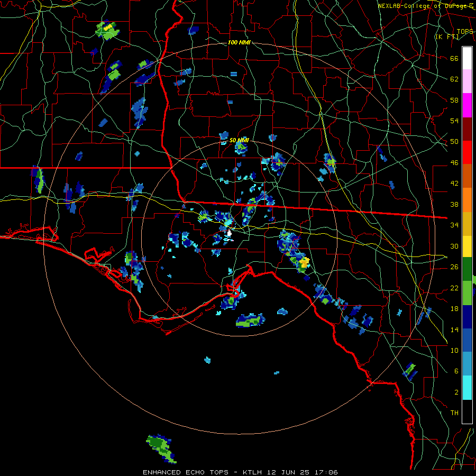Image resolution: width=476 pixels, height=476 pixels.
Task: Click the yellow high-top echo cell southeast of radar
Action: click(x=304, y=262)
